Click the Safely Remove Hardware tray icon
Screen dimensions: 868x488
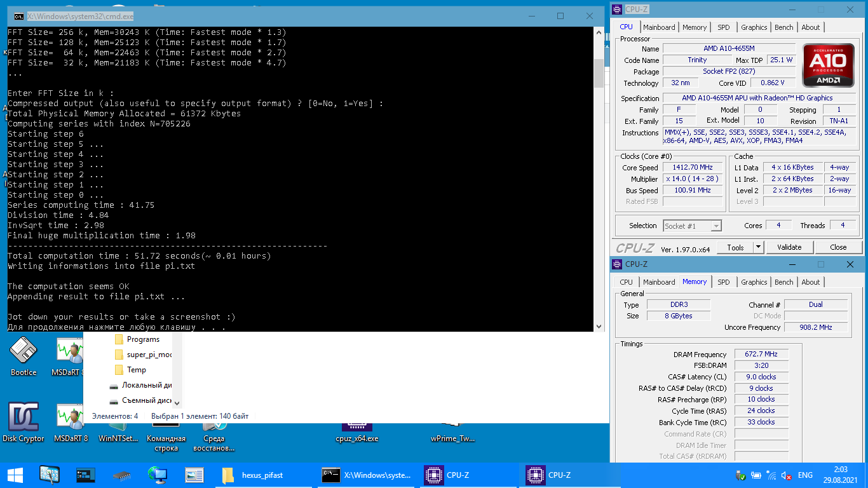(x=740, y=475)
